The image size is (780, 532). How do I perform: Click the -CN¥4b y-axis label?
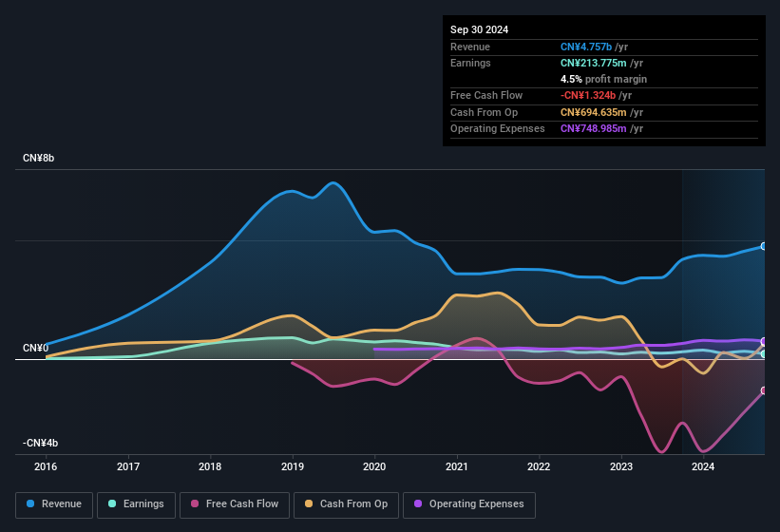(40, 443)
